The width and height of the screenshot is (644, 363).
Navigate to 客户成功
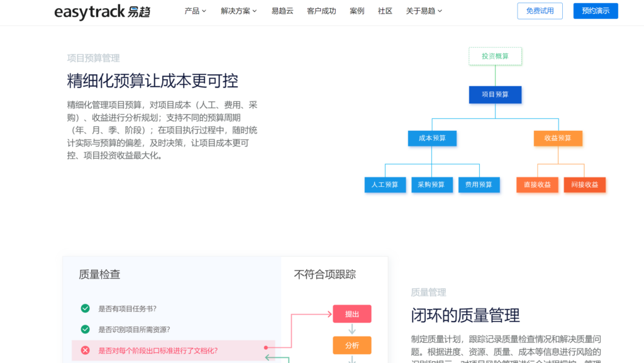tap(321, 11)
